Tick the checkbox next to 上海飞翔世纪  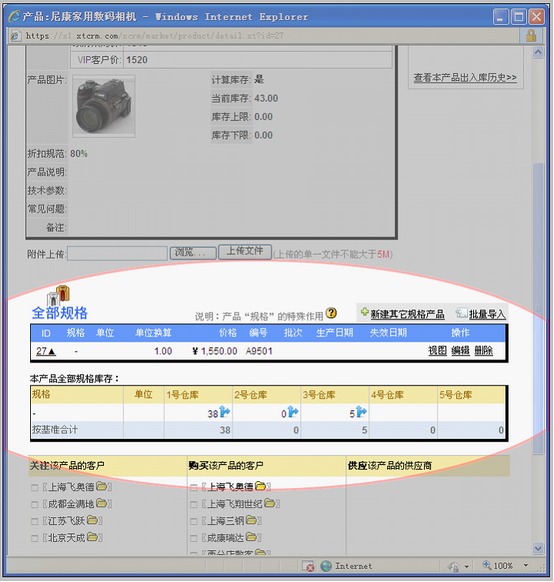click(x=193, y=504)
